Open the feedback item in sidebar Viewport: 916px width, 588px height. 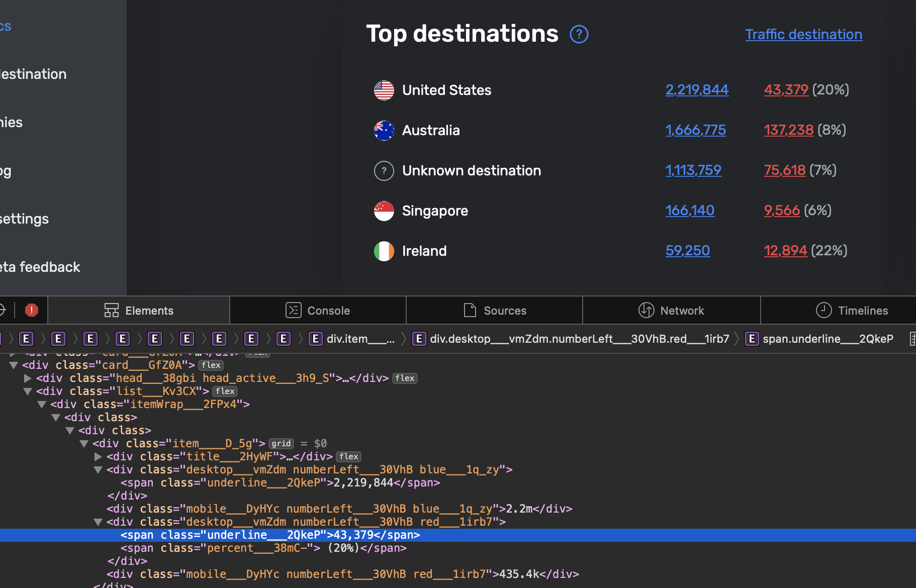[x=40, y=267]
